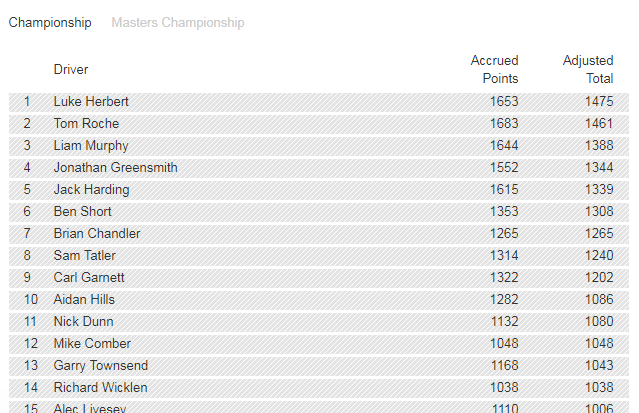The width and height of the screenshot is (639, 413).
Task: Click Luke Herbert's adjusted total 1475
Action: [599, 102]
